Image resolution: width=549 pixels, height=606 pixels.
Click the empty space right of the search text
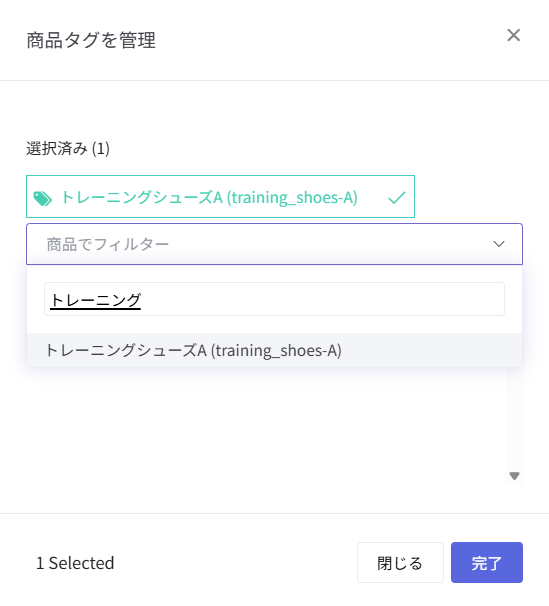coord(323,299)
